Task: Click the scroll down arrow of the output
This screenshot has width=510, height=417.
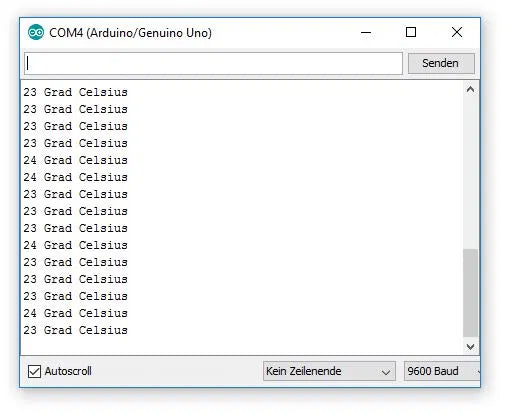Action: tap(470, 347)
